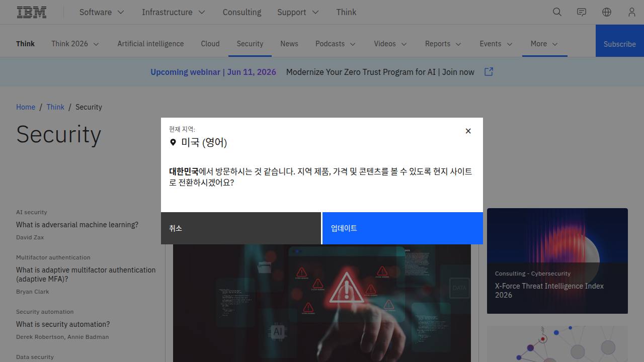Image resolution: width=644 pixels, height=362 pixels.
Task: Select the Security tab
Action: (250, 44)
